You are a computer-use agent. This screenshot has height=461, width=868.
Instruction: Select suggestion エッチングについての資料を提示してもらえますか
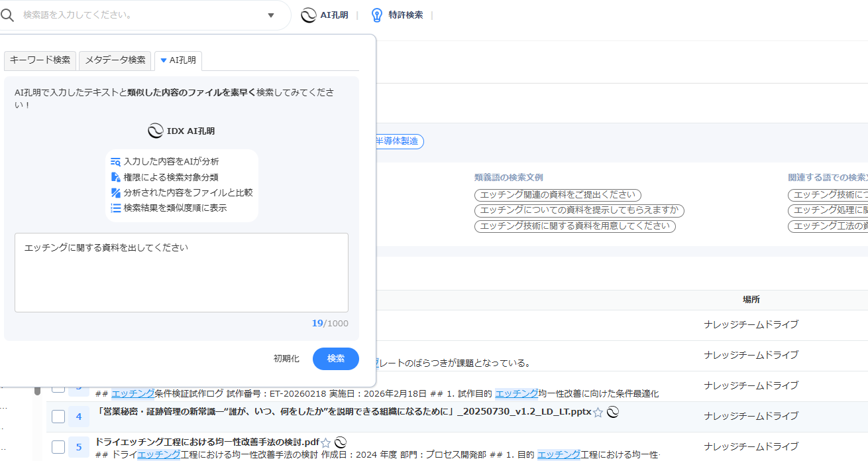click(x=579, y=210)
